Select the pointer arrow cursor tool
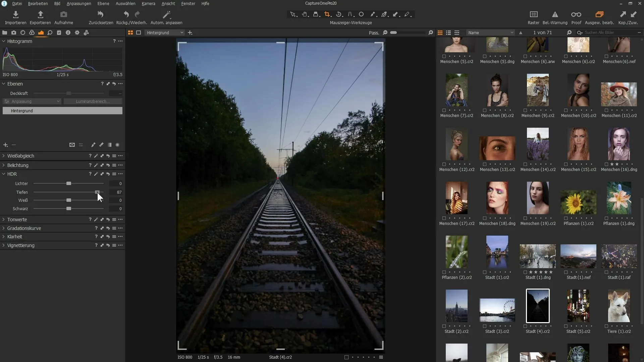 [293, 14]
